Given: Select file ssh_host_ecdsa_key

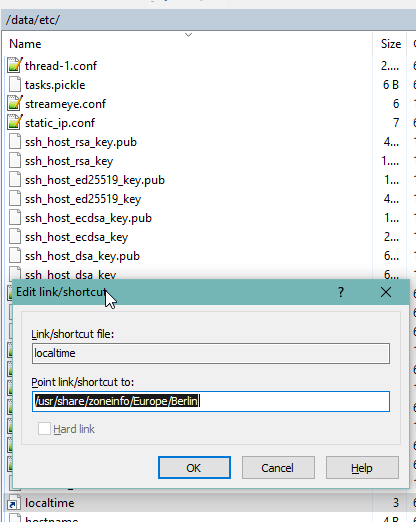Looking at the screenshot, I should [x=77, y=237].
